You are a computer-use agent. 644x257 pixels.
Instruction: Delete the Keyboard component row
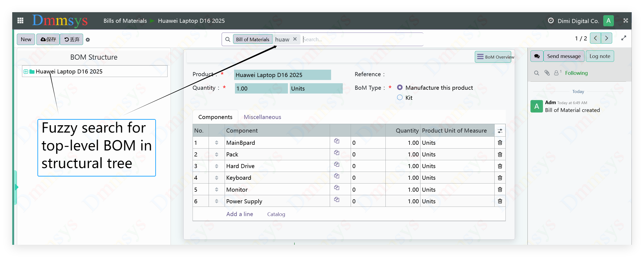click(x=500, y=178)
